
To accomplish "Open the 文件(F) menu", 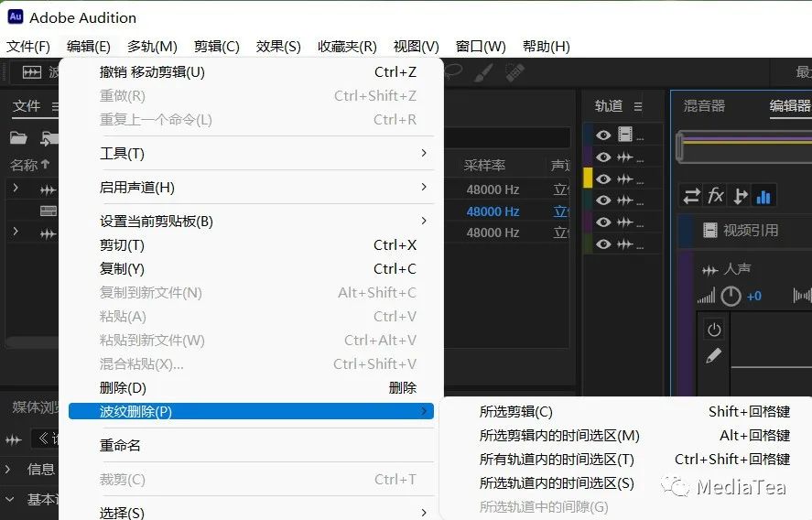I will [28, 47].
